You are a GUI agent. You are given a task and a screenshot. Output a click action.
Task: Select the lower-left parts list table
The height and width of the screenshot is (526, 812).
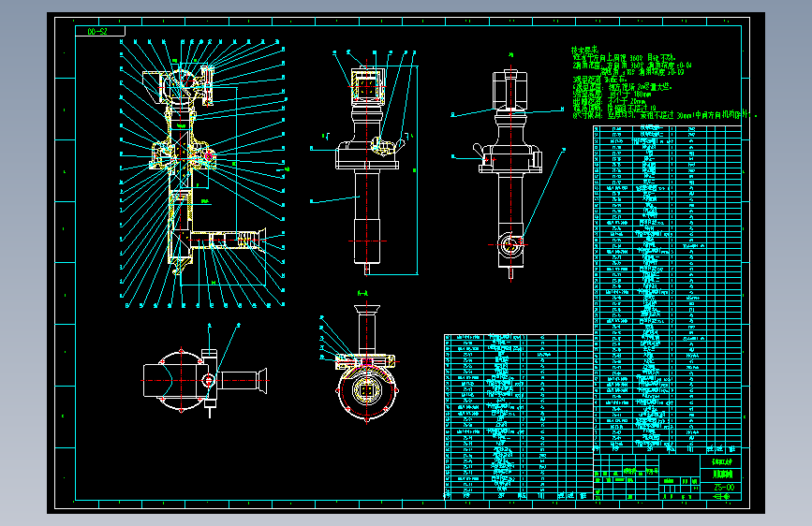click(518, 417)
